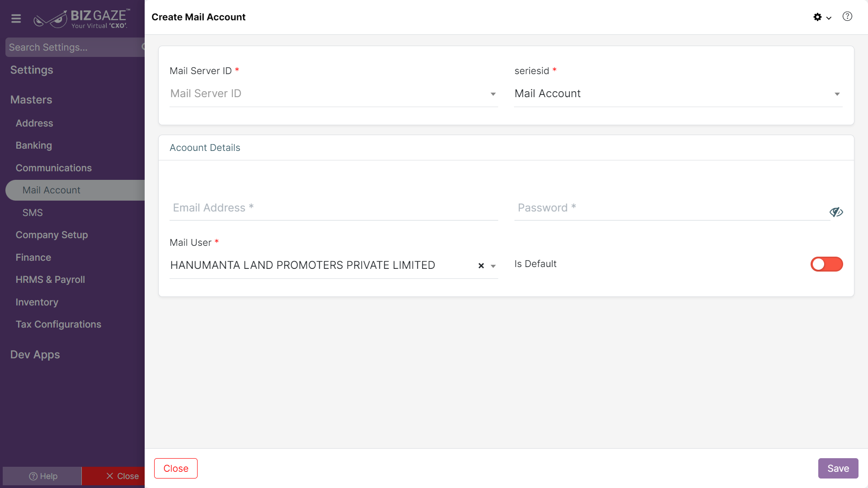Open the hamburger menu icon
Viewport: 868px width, 488px height.
tap(16, 19)
